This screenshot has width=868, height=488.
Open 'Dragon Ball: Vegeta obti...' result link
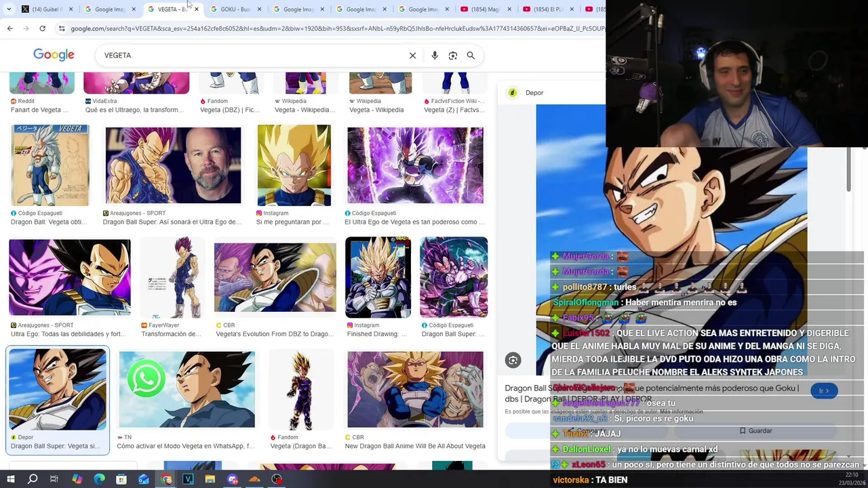pyautogui.click(x=49, y=222)
